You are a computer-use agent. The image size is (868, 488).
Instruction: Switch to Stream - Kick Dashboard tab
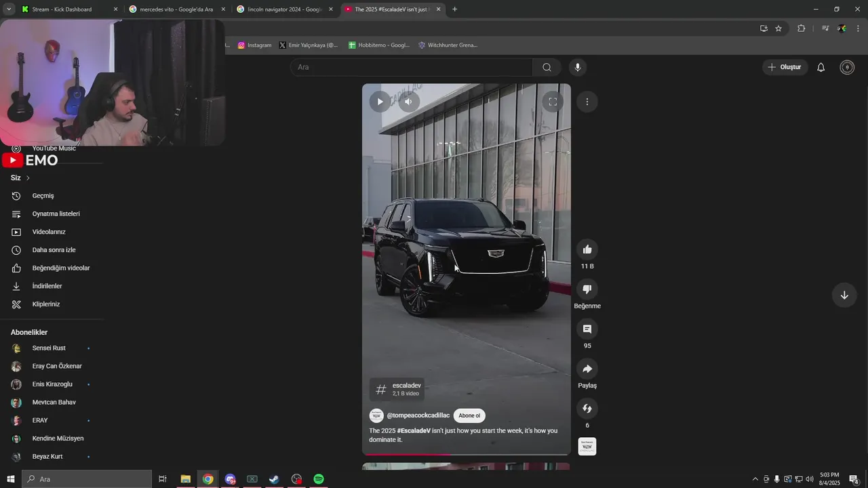point(70,9)
